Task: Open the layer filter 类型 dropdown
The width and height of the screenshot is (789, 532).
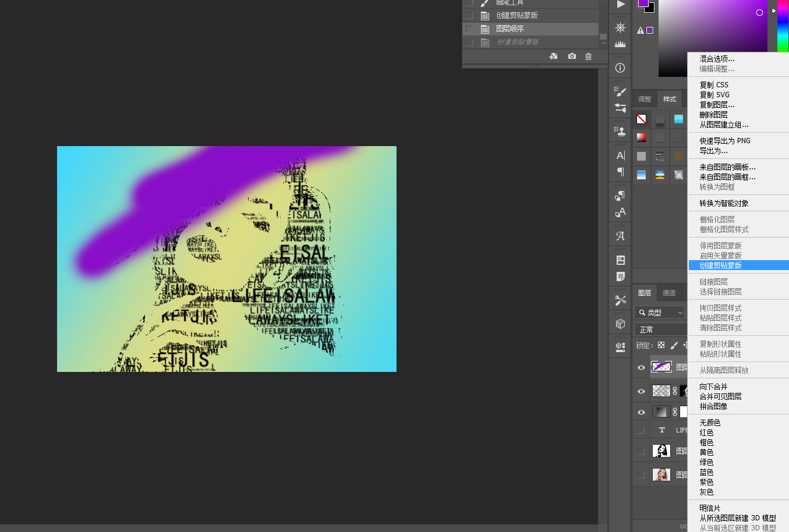Action: [659, 312]
